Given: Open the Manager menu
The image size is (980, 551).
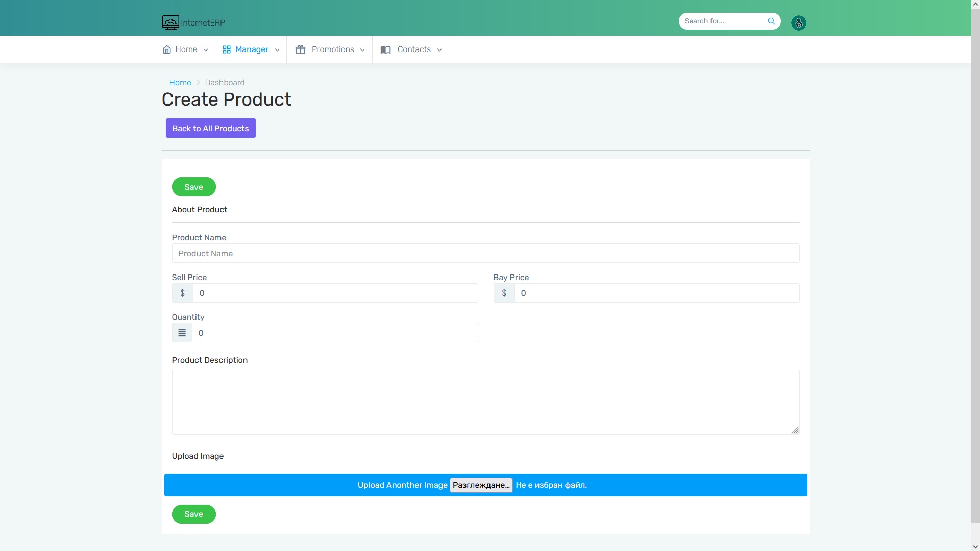Looking at the screenshot, I should click(x=252, y=49).
